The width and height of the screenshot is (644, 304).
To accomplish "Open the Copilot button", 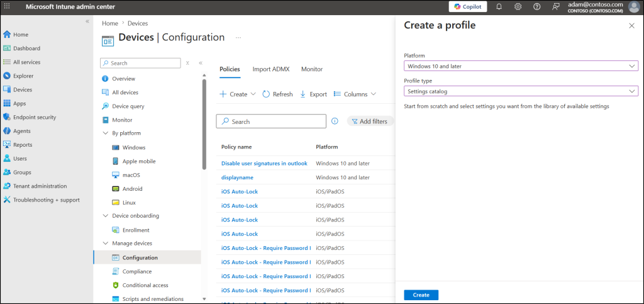I will (468, 6).
